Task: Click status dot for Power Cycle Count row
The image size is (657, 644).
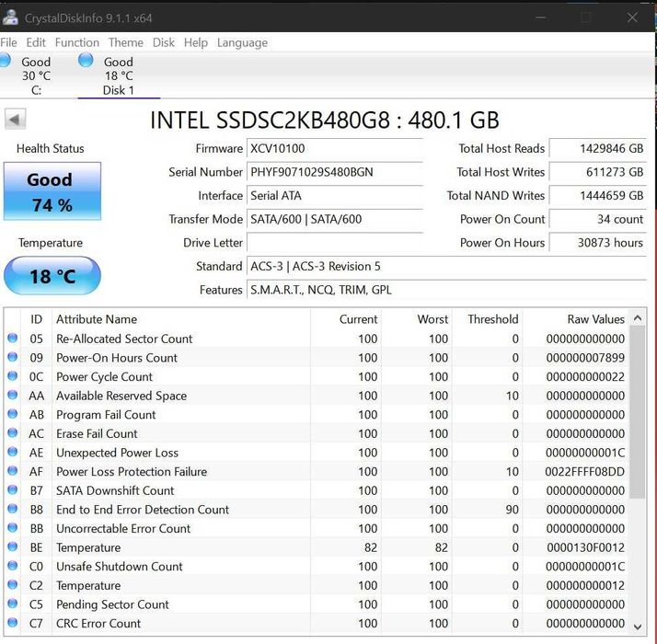Action: [13, 376]
